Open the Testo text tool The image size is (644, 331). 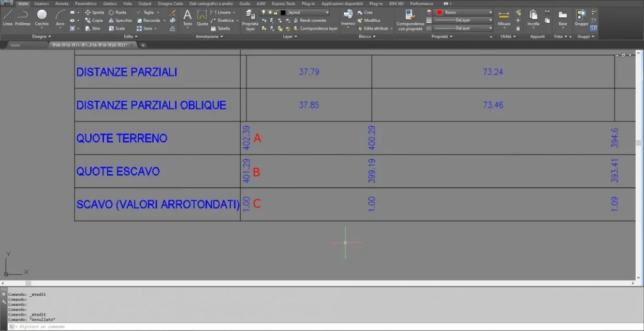pyautogui.click(x=187, y=18)
